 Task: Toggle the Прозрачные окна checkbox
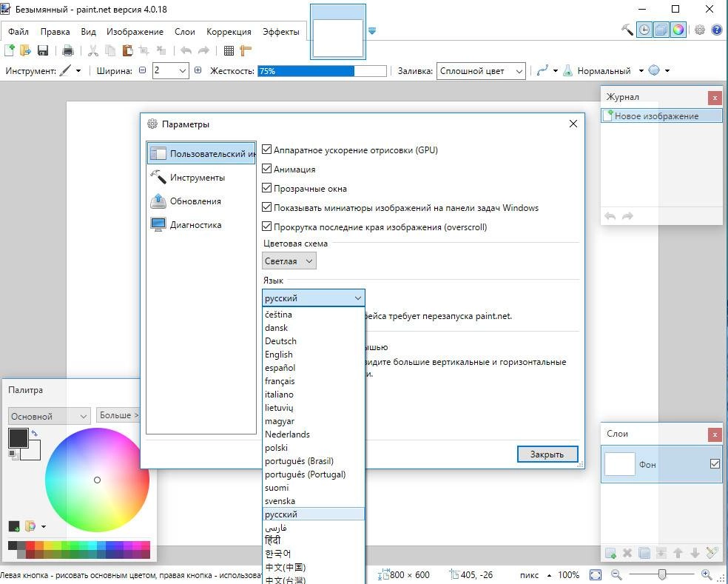click(266, 188)
